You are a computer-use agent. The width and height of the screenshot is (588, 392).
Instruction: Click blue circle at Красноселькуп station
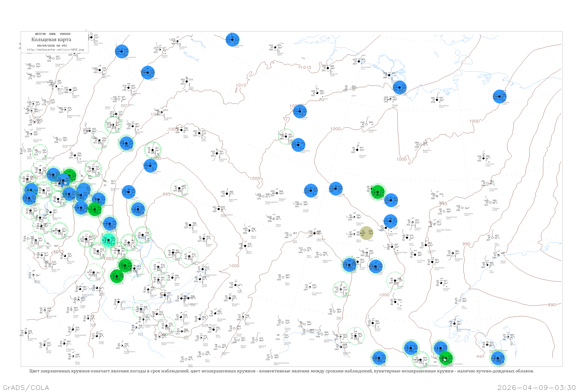pos(122,52)
